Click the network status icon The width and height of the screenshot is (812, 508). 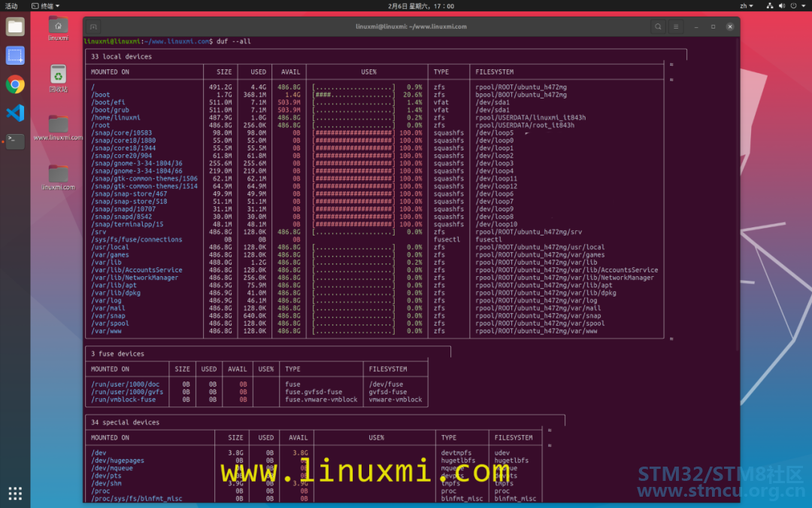(x=770, y=6)
